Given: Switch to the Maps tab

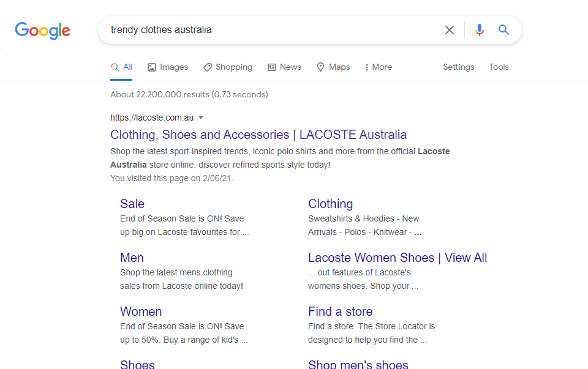Looking at the screenshot, I should (333, 67).
